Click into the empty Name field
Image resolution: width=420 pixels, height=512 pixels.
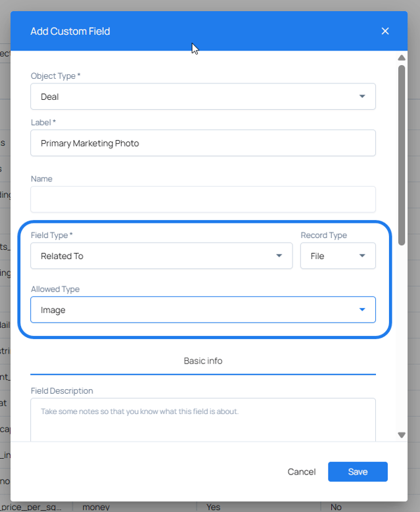click(x=202, y=199)
